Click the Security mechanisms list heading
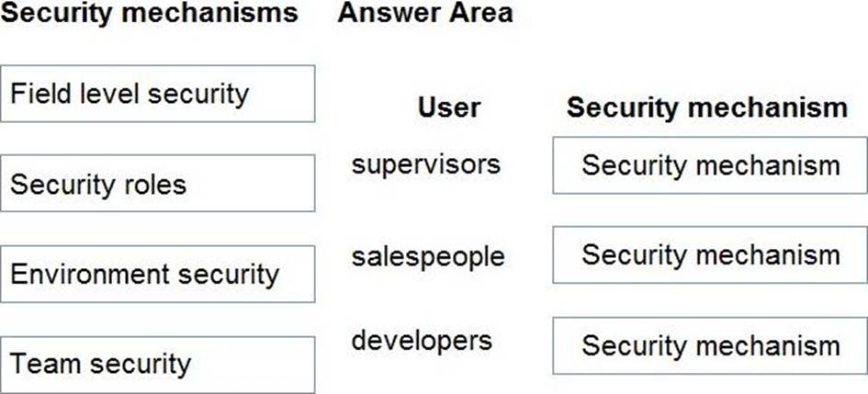Screen dimensions: 868x394 (x=149, y=13)
